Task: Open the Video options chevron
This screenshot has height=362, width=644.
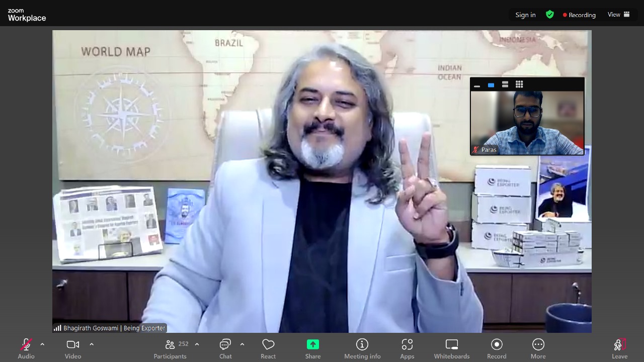Action: click(92, 344)
